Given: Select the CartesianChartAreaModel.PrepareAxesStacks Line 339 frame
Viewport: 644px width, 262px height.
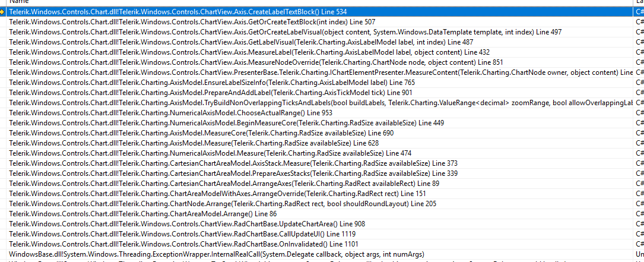Looking at the screenshot, I should click(x=321, y=173).
